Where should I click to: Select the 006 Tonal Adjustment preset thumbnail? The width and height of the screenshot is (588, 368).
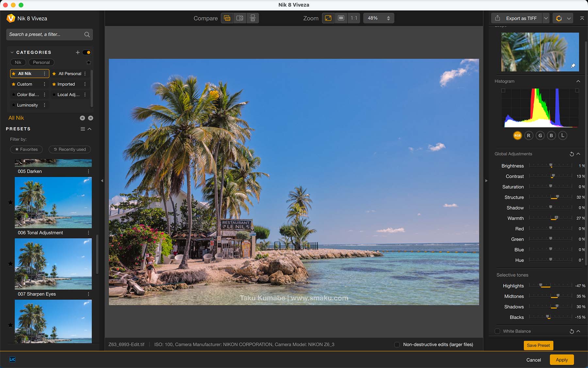[x=53, y=203]
